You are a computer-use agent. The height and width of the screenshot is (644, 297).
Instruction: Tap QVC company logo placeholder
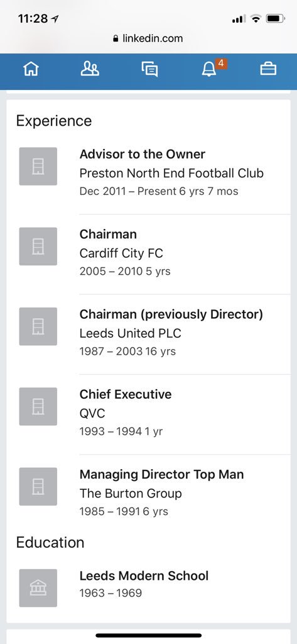(38, 407)
